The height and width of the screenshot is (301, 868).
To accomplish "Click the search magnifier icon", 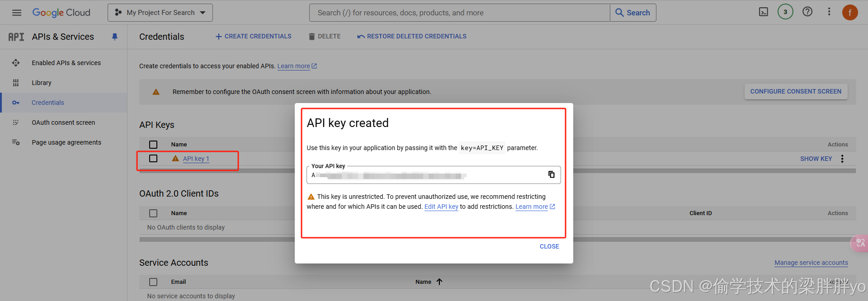I will [619, 13].
